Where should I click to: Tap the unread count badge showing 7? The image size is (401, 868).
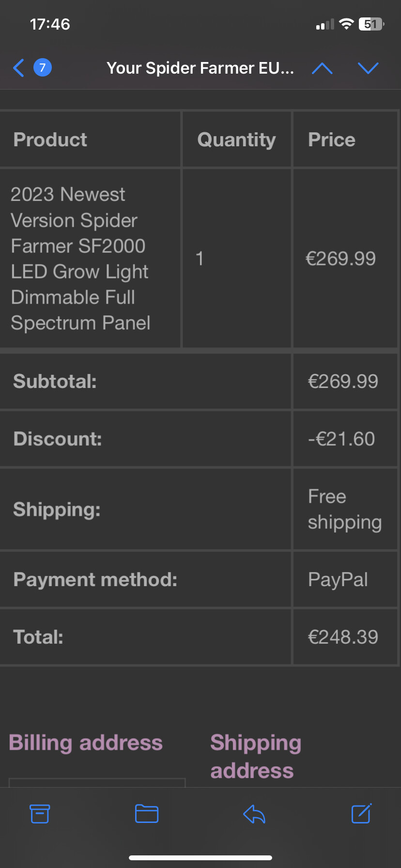click(43, 68)
